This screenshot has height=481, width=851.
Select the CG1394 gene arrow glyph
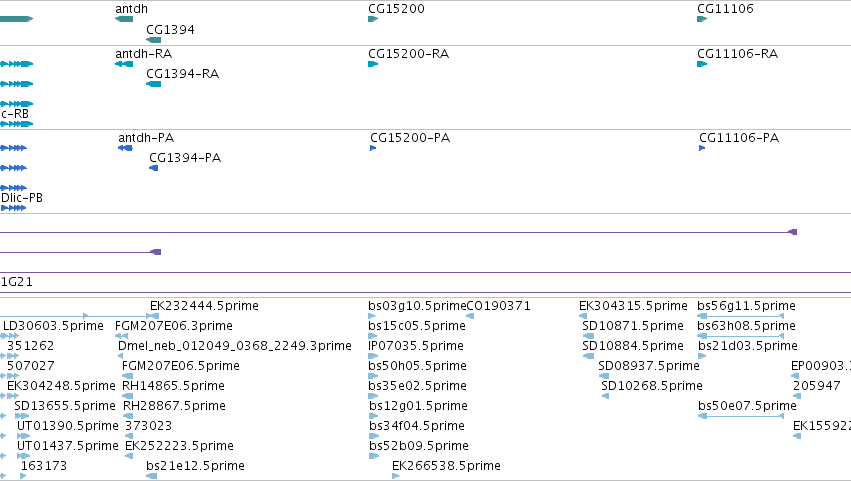[x=154, y=40]
